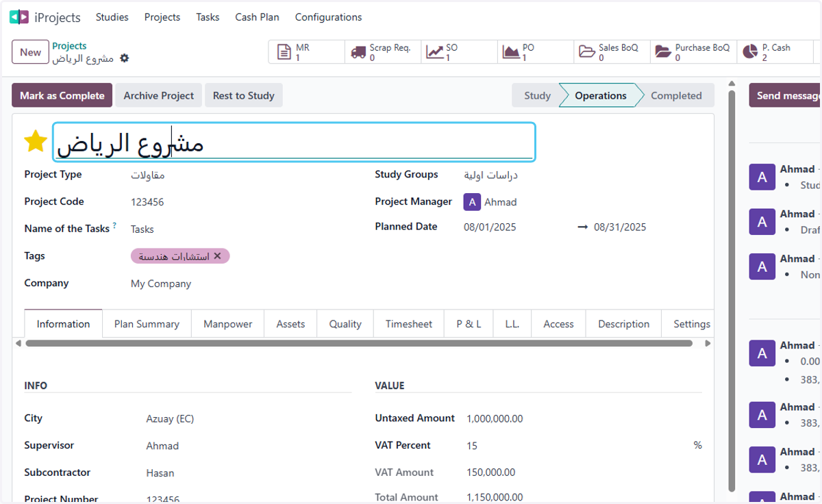Open the MR document stat icon
Viewport: 822px width, 504px height.
[284, 52]
